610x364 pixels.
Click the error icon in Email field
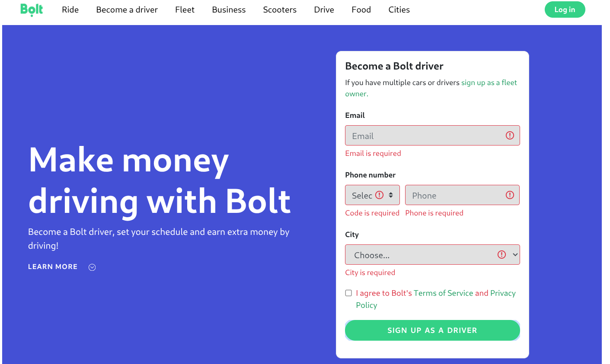[x=510, y=136]
